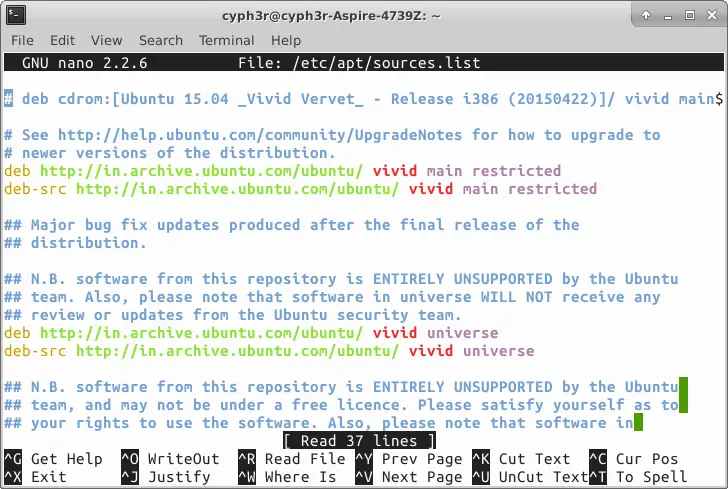Open the Terminal menu
The height and width of the screenshot is (489, 728).
(226, 40)
